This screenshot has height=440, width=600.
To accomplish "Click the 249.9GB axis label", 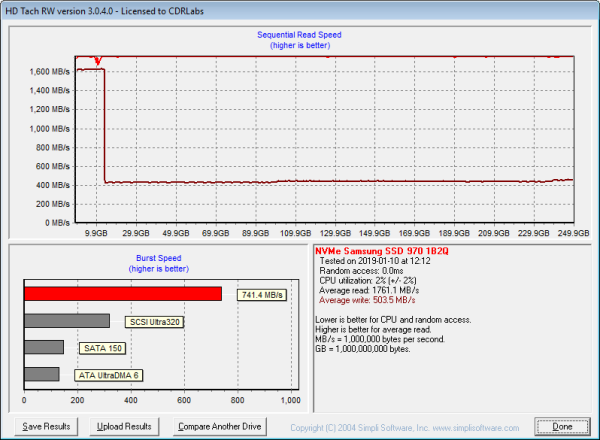I will click(573, 233).
